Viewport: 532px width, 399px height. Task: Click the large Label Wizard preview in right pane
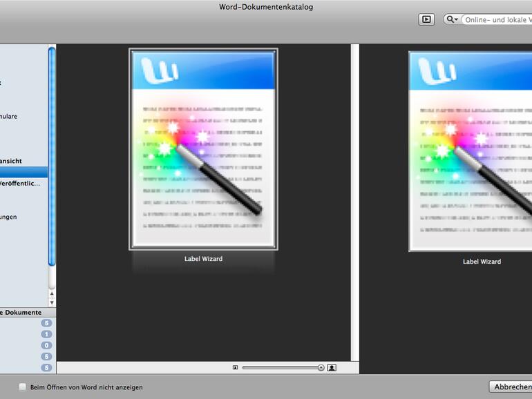471,152
